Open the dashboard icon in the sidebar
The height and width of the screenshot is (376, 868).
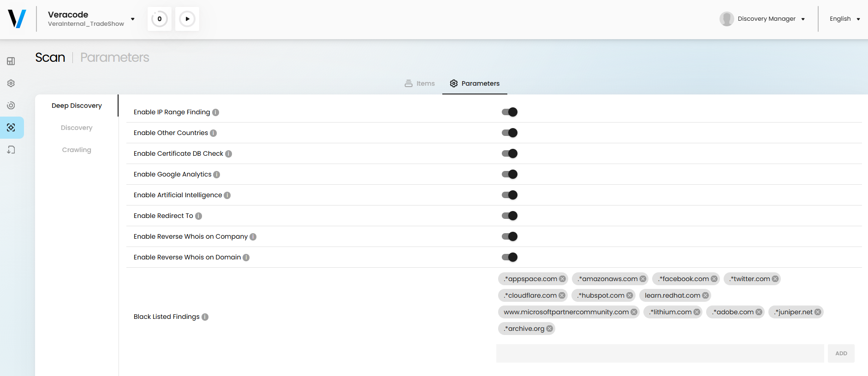pyautogui.click(x=11, y=61)
